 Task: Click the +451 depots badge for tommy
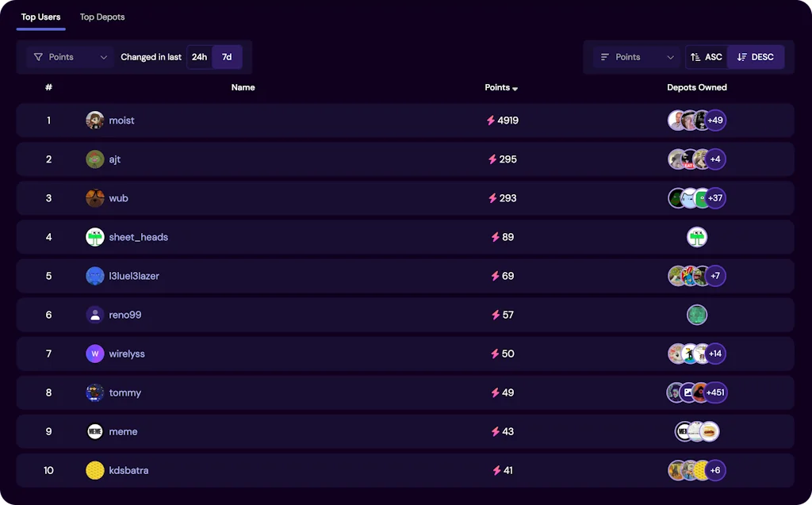point(715,392)
